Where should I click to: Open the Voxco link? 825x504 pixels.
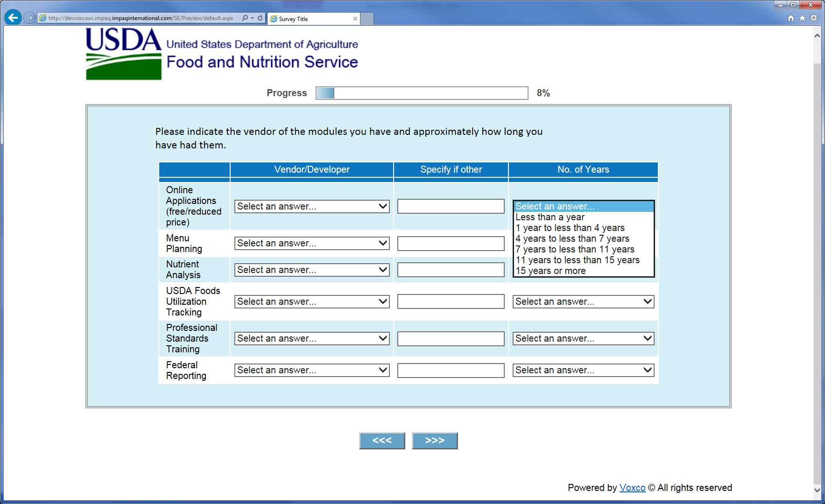[x=632, y=488]
